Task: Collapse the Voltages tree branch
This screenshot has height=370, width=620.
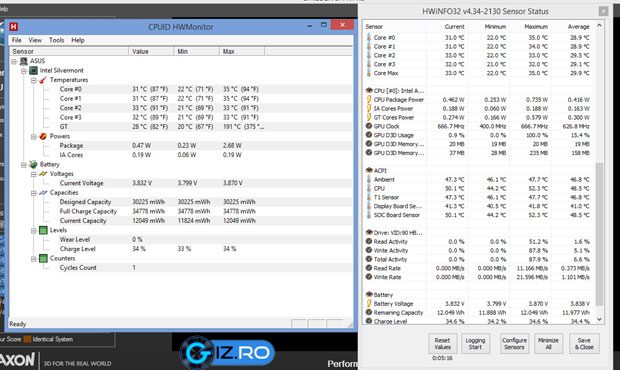Action: (34, 174)
